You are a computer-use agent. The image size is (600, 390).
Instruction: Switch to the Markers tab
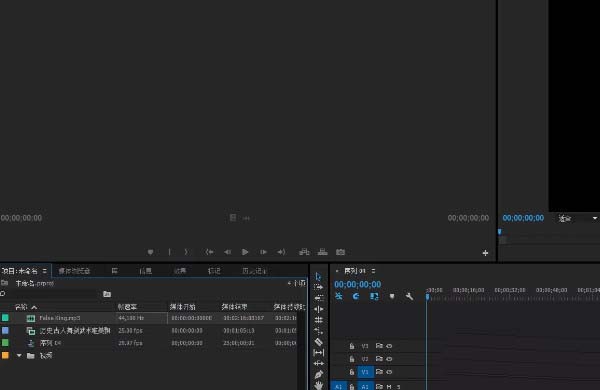(214, 271)
